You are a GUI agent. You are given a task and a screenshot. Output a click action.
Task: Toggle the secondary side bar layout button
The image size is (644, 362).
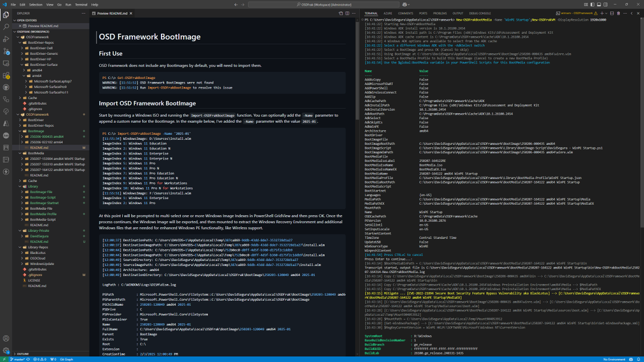pos(604,4)
